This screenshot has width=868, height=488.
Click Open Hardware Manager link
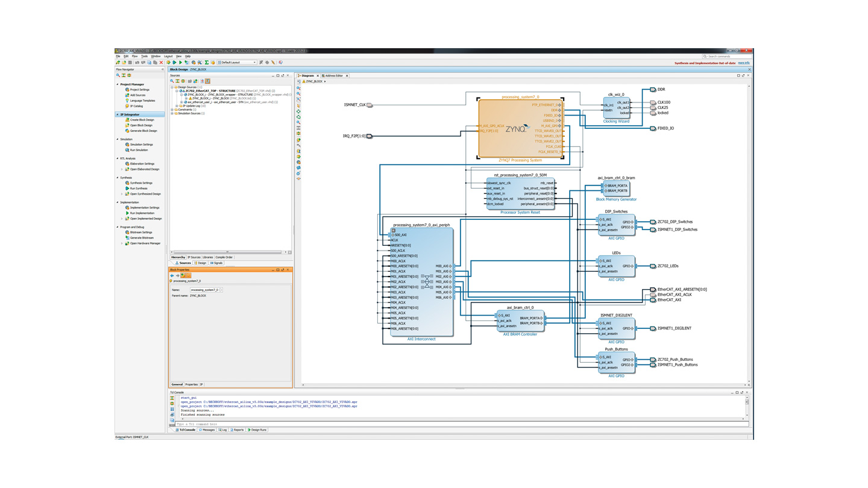click(x=145, y=243)
